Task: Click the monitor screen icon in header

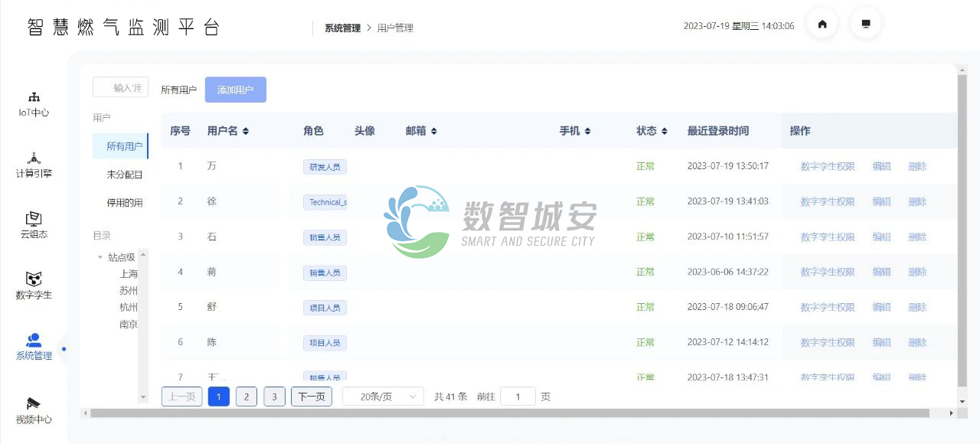Action: click(x=866, y=24)
